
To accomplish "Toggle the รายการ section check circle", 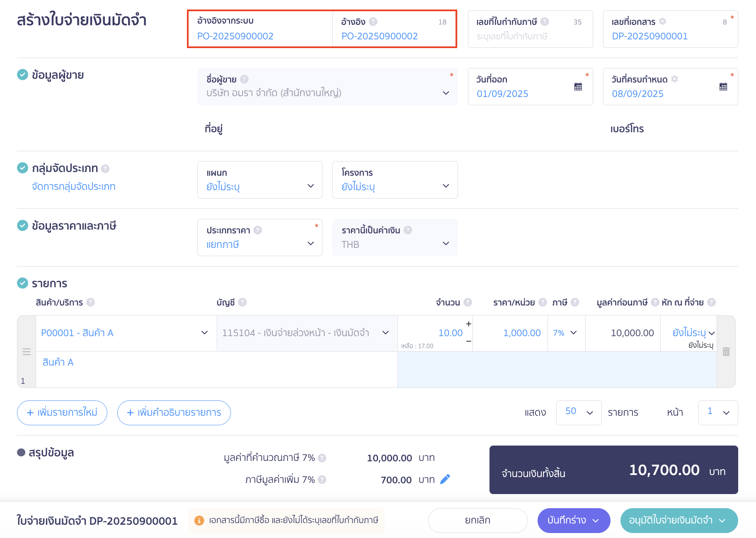I will tap(22, 283).
